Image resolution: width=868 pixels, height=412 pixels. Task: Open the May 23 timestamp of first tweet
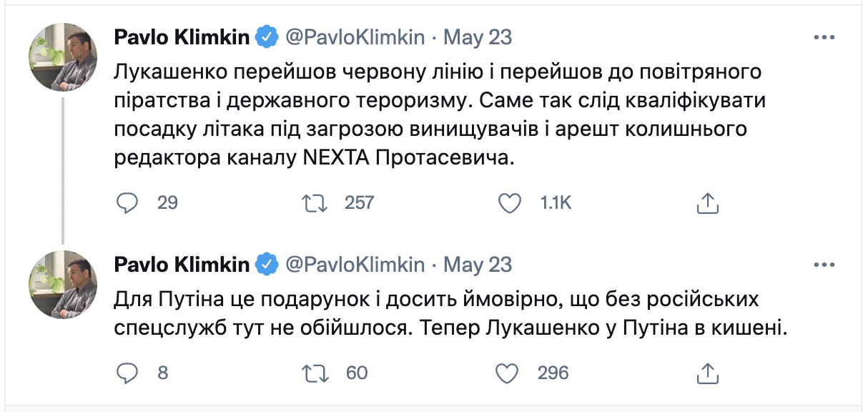tap(478, 37)
